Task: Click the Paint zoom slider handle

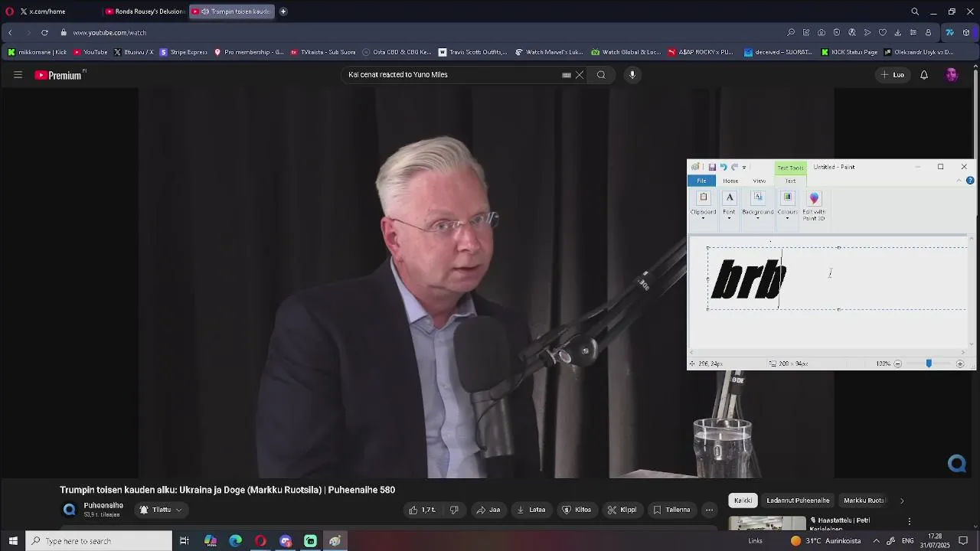Action: (929, 364)
